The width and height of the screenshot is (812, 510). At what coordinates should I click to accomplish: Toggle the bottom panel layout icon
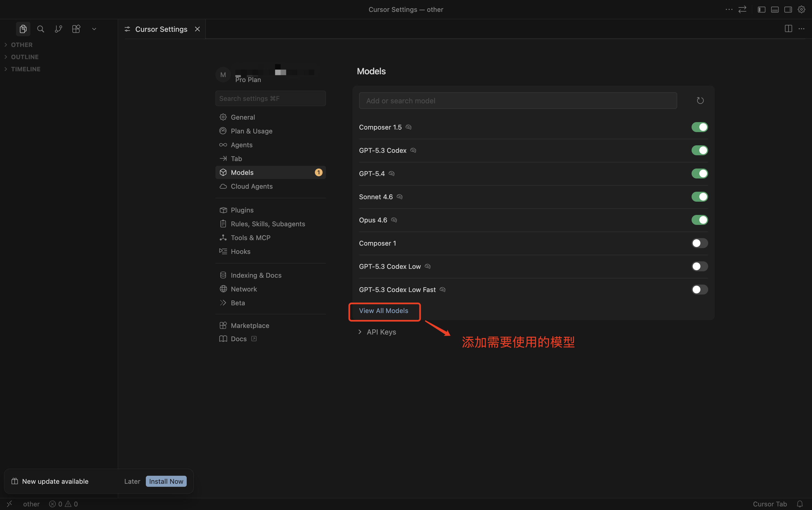pos(774,9)
